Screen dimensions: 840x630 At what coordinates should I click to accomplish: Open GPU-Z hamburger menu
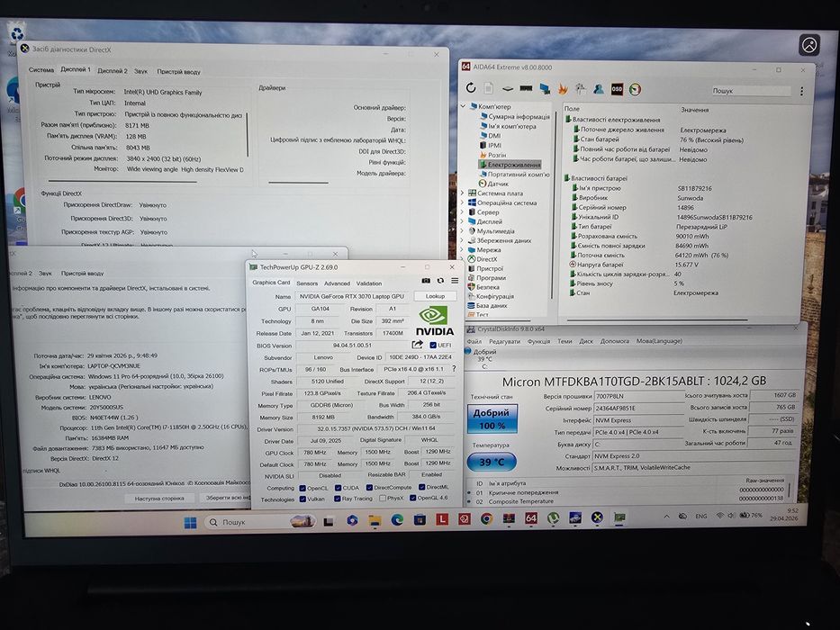455,281
